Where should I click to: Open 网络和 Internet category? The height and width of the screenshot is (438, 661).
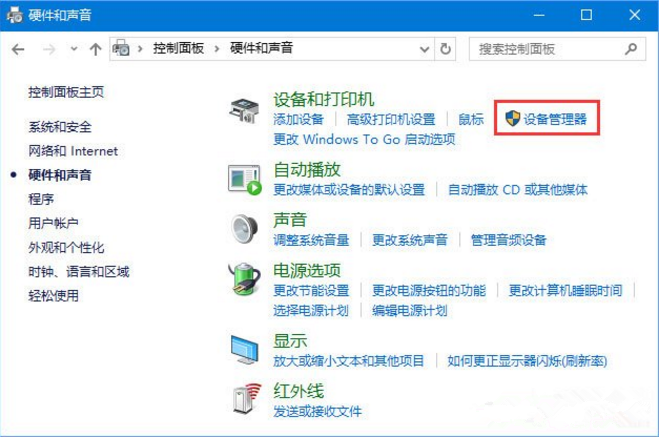pos(73,151)
